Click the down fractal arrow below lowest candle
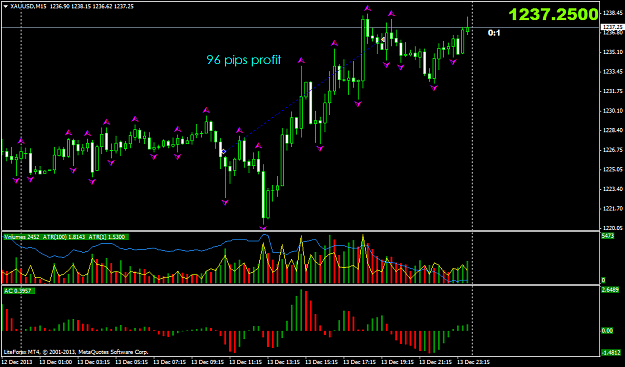 263,228
